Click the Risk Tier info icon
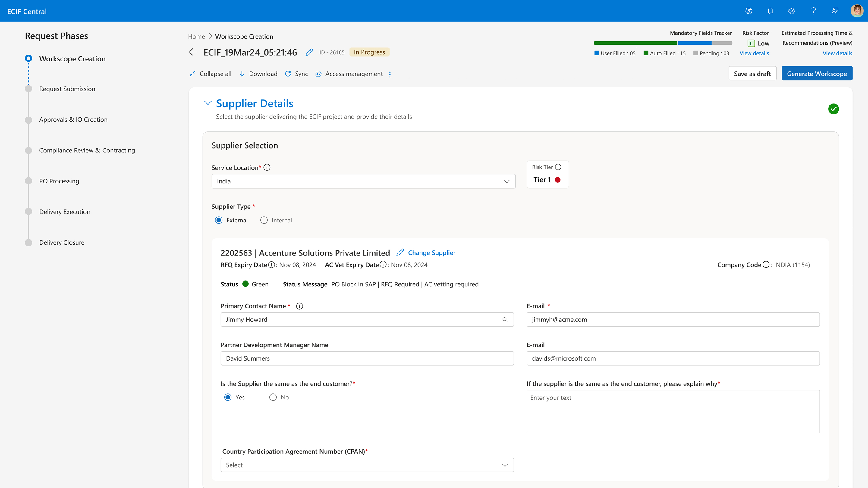Viewport: 868px width, 488px height. (558, 167)
